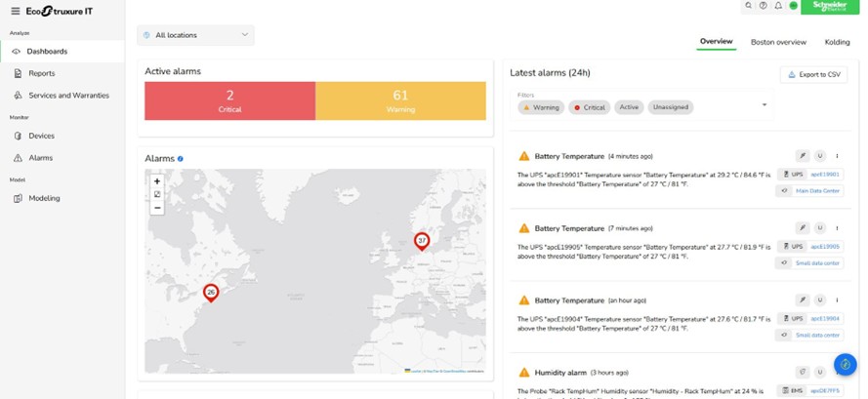Open Reports in the sidebar
The height and width of the screenshot is (399, 868).
(42, 73)
